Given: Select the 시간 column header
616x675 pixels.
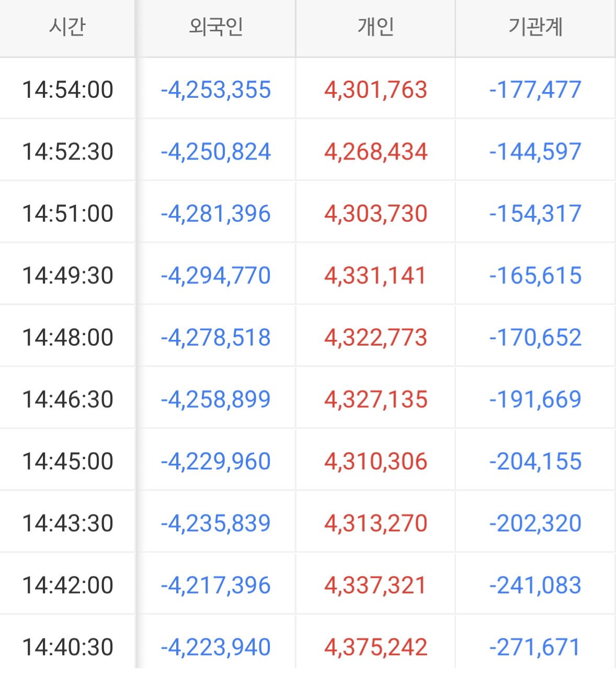Looking at the screenshot, I should pyautogui.click(x=67, y=27).
